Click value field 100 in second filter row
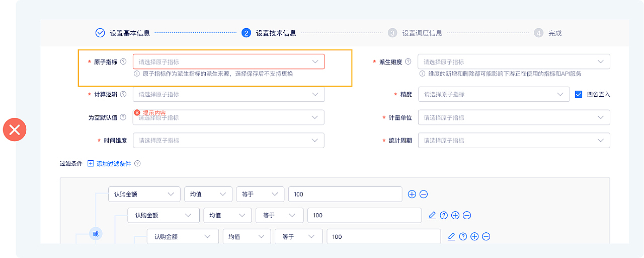This screenshot has width=644, height=258. click(364, 215)
